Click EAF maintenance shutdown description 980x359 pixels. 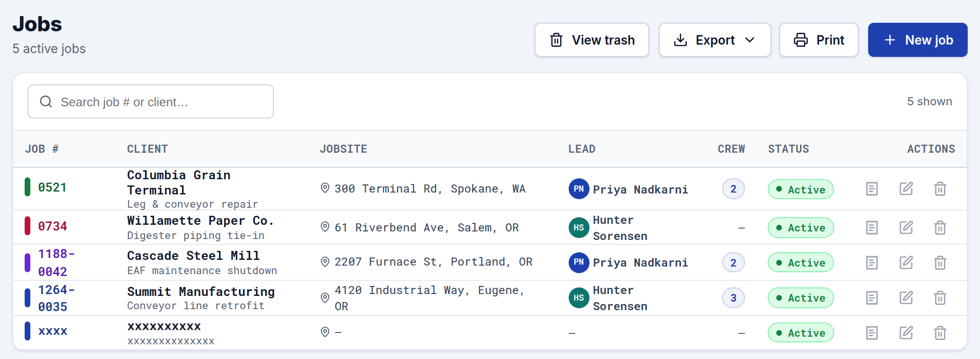coord(202,271)
